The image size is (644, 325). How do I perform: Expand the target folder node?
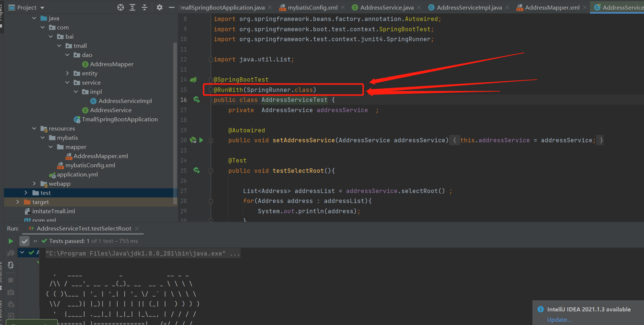tap(18, 202)
